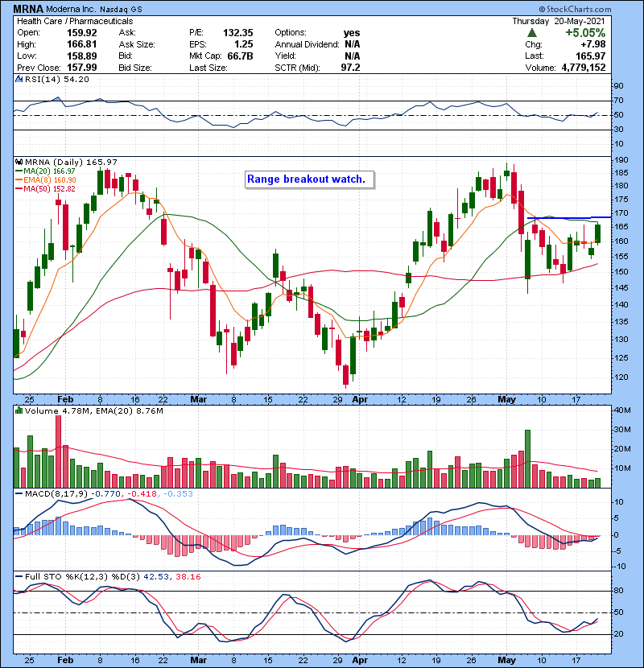This screenshot has width=644, height=668.
Task: Click the SCTR (Mid) value 97.2
Action: click(x=350, y=68)
